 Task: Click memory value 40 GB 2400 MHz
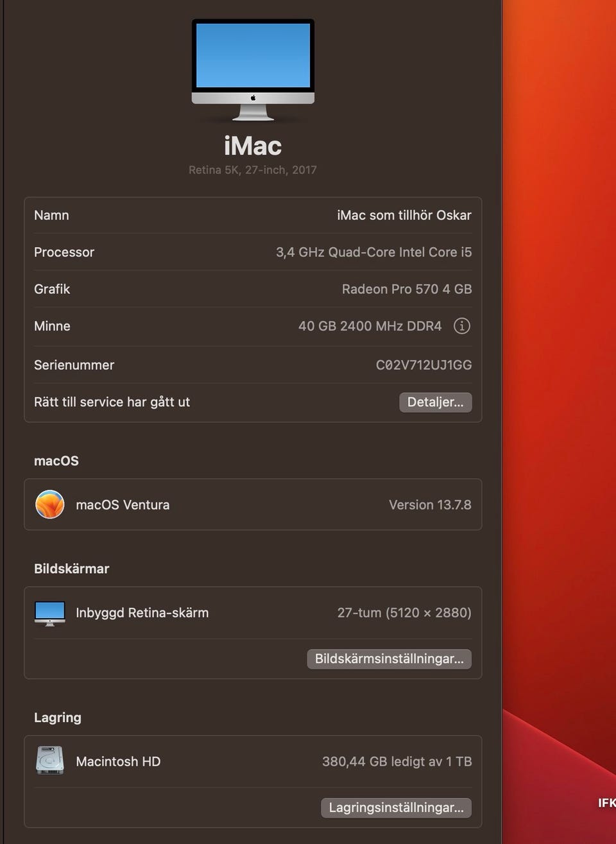coord(370,326)
